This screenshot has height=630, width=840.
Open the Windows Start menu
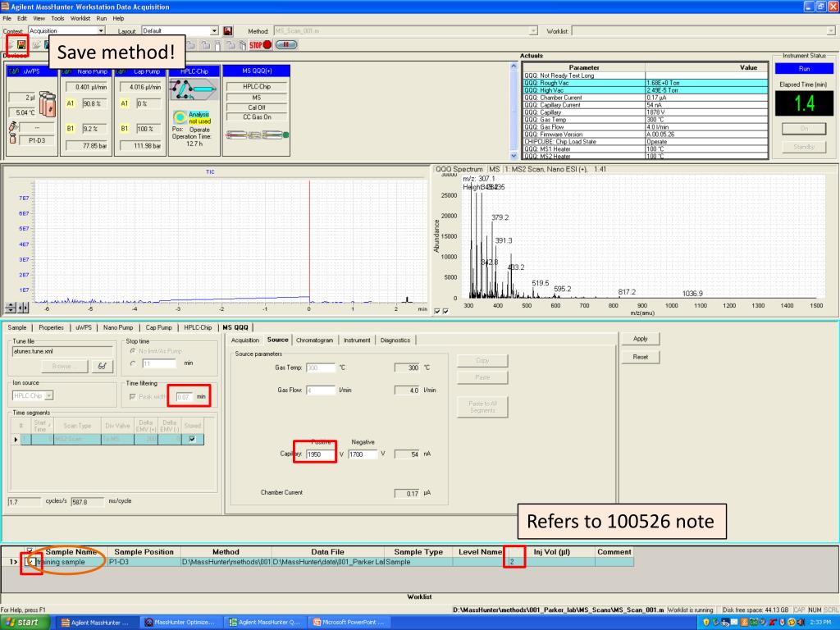(25, 622)
